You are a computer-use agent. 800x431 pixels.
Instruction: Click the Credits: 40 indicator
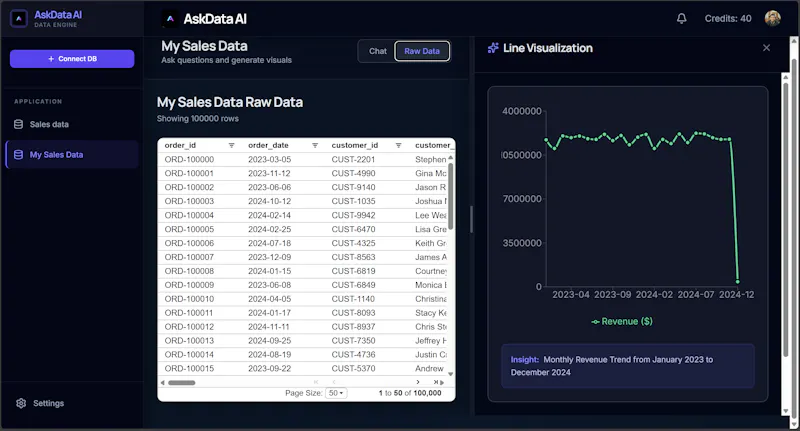coord(728,18)
